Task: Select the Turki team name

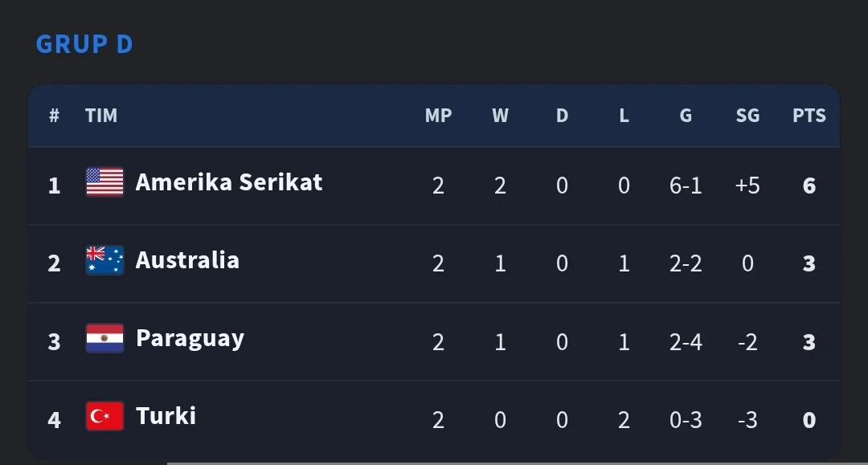Action: click(166, 416)
